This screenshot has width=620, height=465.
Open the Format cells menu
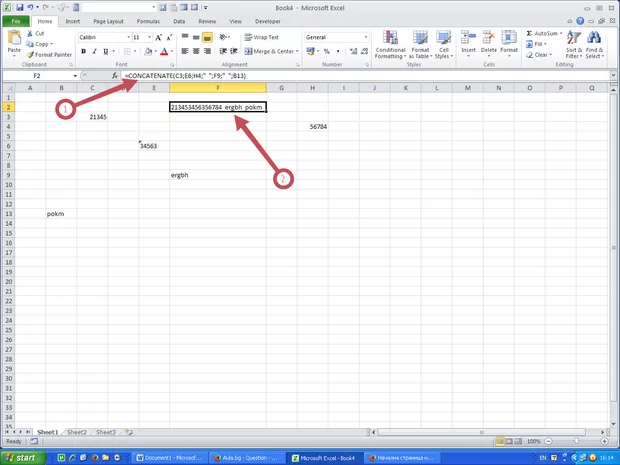coord(509,44)
